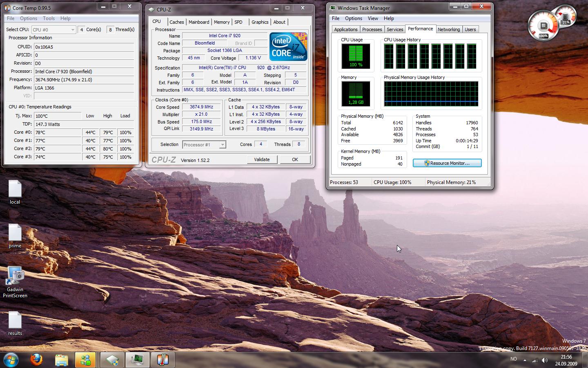Click the Core Speed 3674.9 MHz value

[x=201, y=107]
